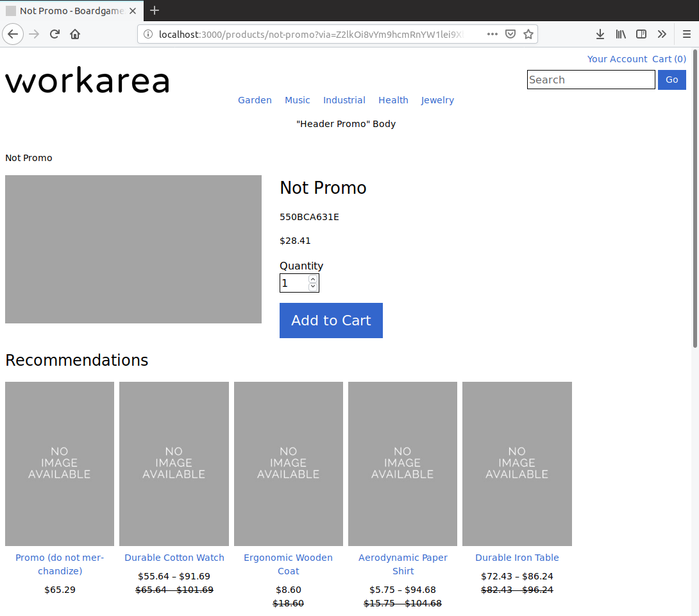Click the $28.41 price text

(x=295, y=241)
